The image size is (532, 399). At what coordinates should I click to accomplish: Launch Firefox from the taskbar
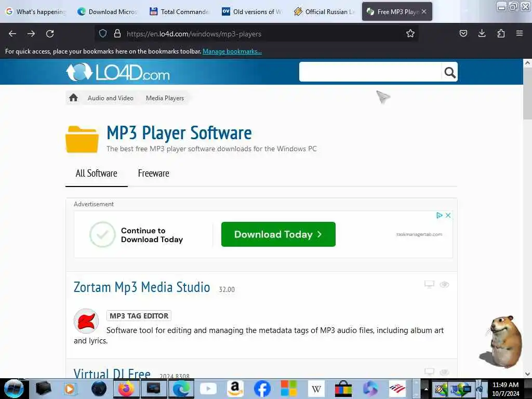pos(126,389)
